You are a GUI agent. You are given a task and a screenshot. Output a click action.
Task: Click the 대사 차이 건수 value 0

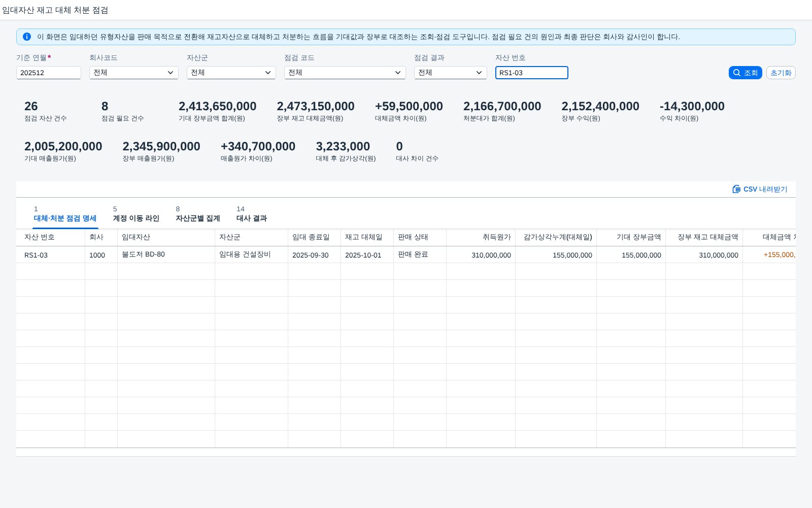point(399,146)
